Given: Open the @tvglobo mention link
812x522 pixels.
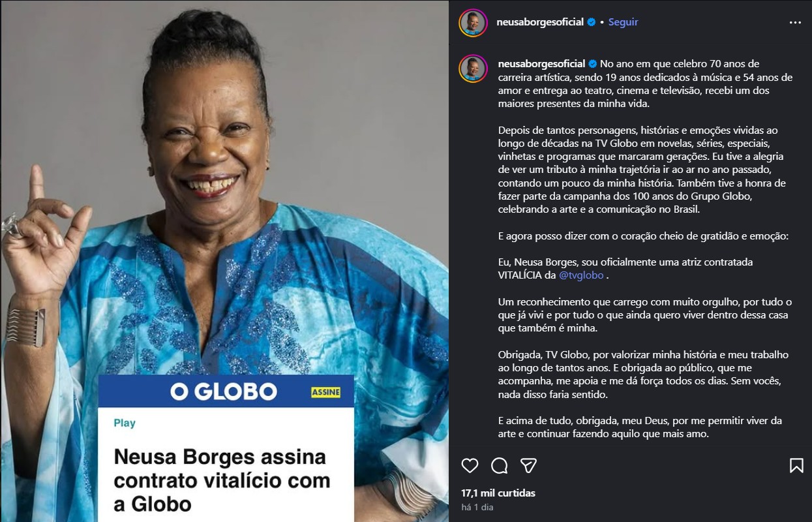Looking at the screenshot, I should point(581,275).
